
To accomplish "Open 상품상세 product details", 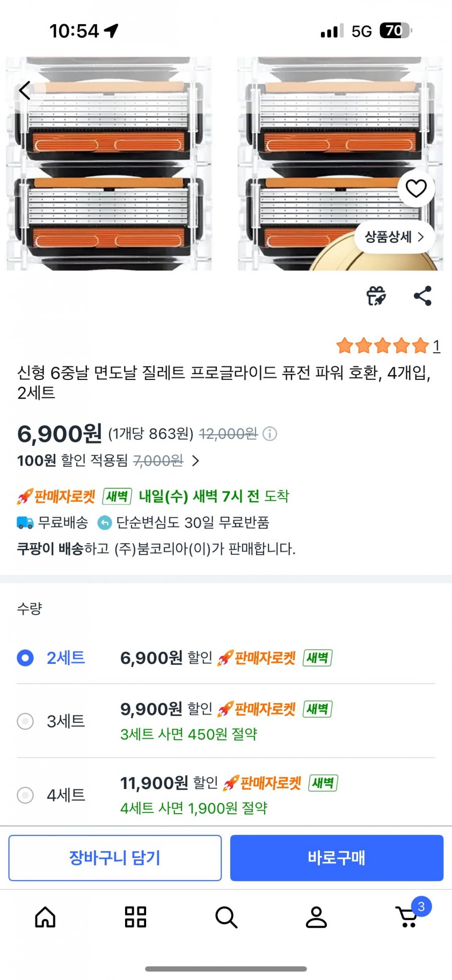I will [394, 237].
